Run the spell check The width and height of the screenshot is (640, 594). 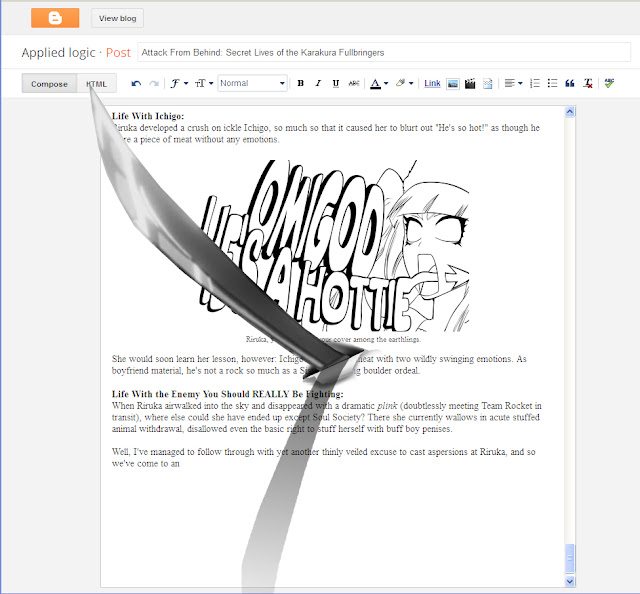609,83
